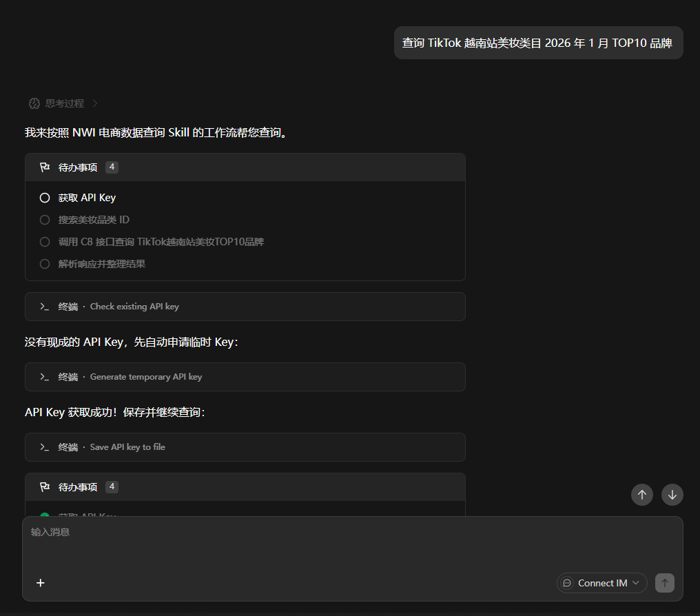The height and width of the screenshot is (616, 700).
Task: Toggle the 搜索美妆品类 ID todo circle
Action: (x=45, y=220)
